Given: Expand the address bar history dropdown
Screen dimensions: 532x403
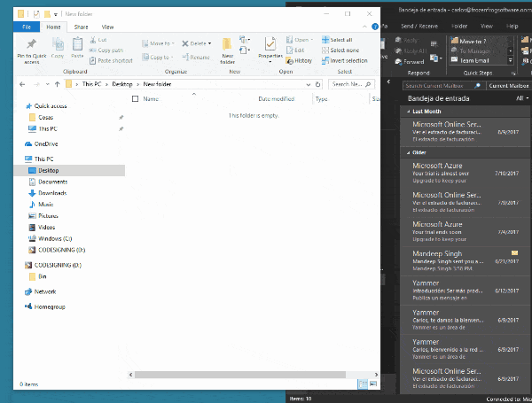Looking at the screenshot, I should pyautogui.click(x=308, y=84).
